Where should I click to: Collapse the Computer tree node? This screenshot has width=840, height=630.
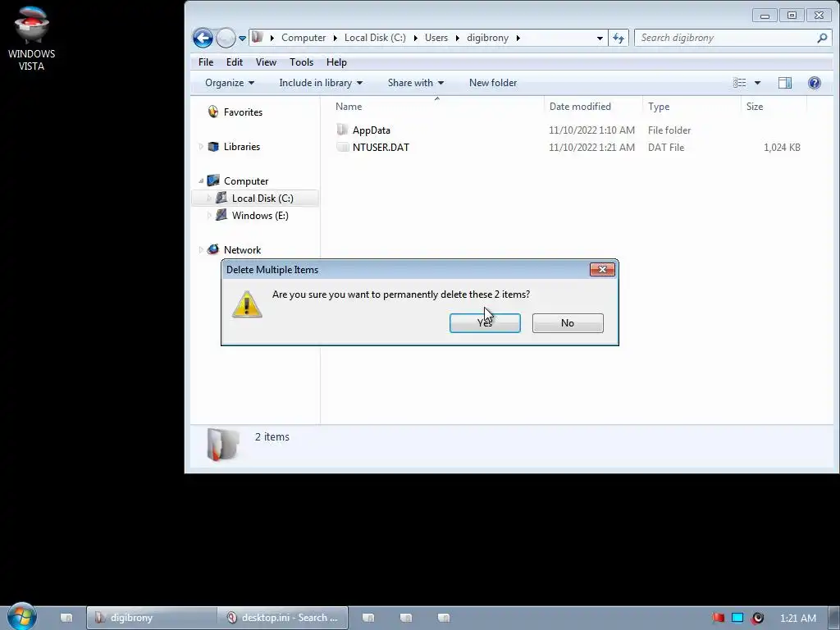pyautogui.click(x=201, y=181)
